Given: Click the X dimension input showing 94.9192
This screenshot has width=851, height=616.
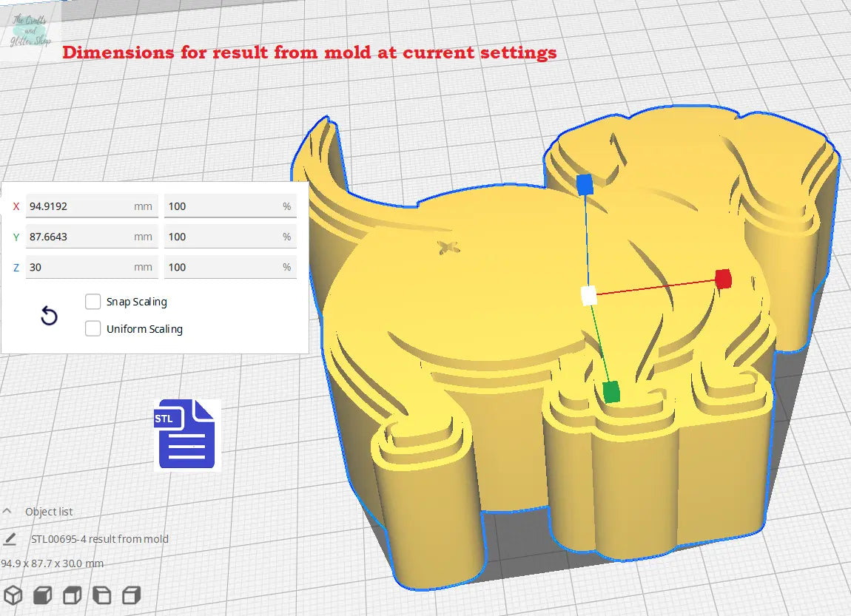Looking at the screenshot, I should pyautogui.click(x=92, y=206).
